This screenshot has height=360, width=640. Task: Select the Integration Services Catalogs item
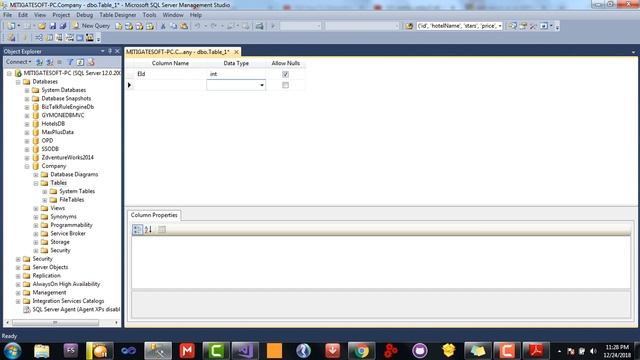(68, 301)
